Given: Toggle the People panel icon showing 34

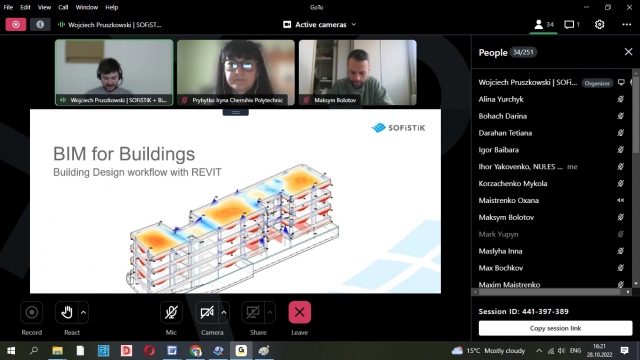Looking at the screenshot, I should point(544,25).
